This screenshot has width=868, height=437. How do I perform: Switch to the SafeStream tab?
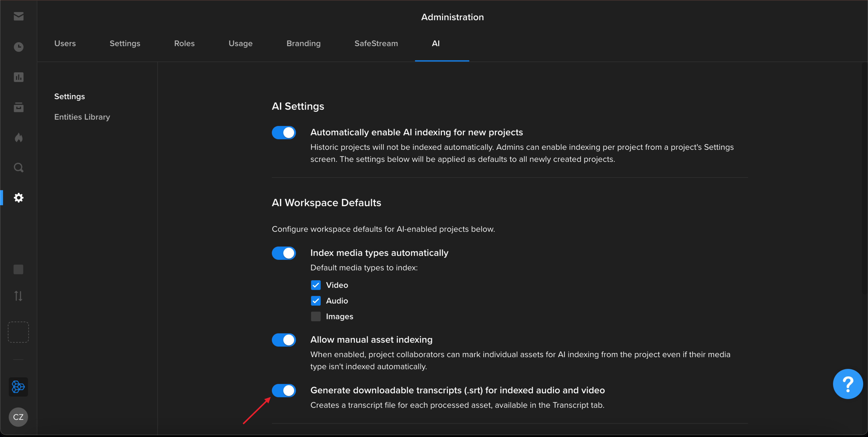[x=376, y=43]
